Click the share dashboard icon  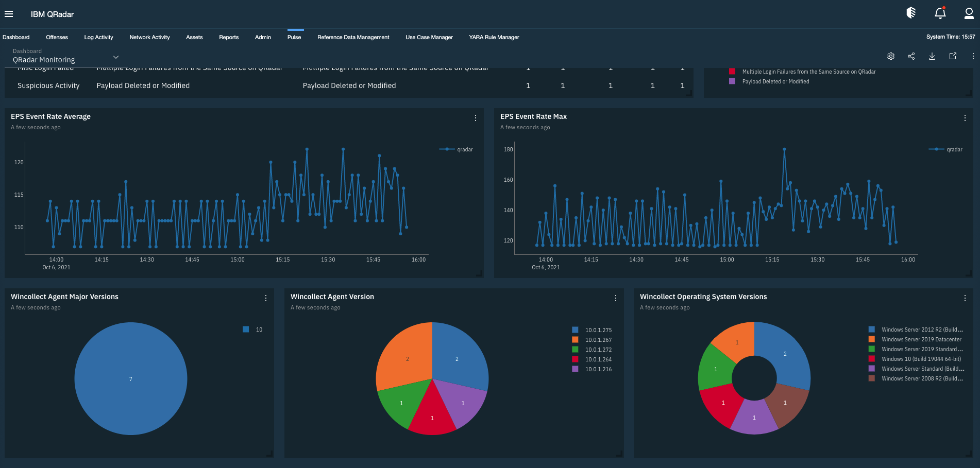tap(911, 56)
